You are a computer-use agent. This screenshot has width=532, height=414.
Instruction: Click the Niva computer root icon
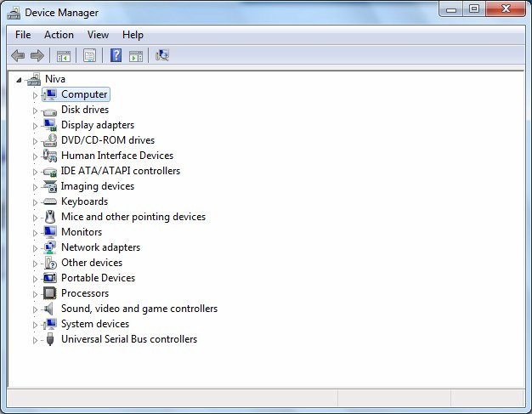point(34,79)
